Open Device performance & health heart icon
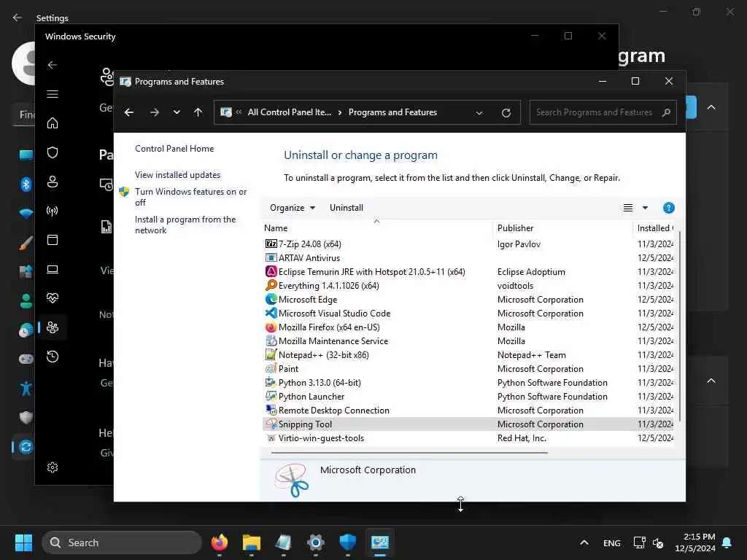747x560 pixels. tap(53, 298)
